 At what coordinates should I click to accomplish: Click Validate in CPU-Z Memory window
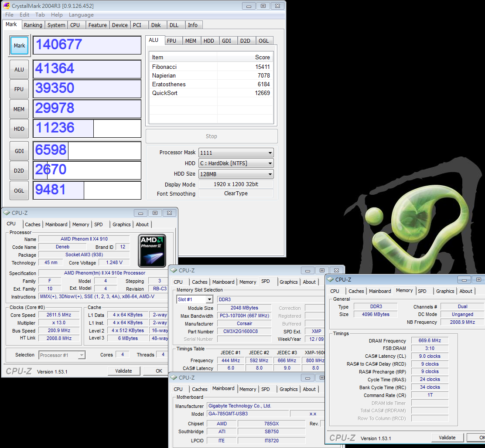447,438
